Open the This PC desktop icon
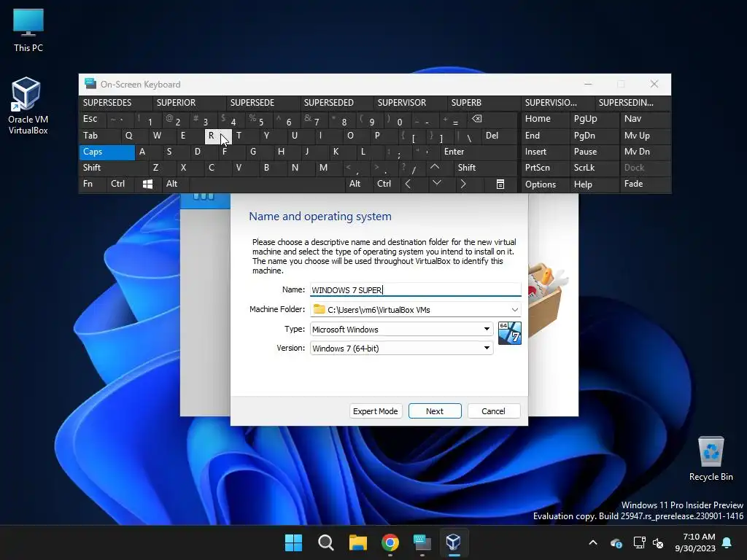Viewport: 747px width, 560px height. click(x=28, y=29)
